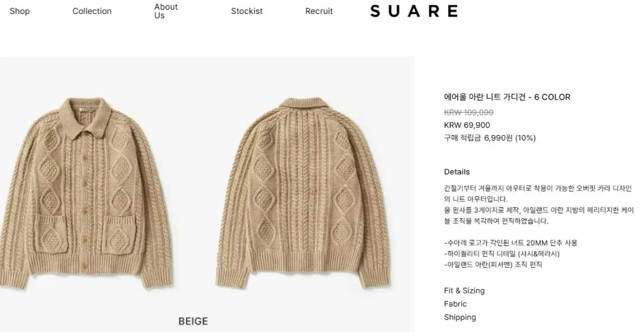Click the BEIGE color label
Image resolution: width=644 pixels, height=332 pixels.
click(193, 321)
